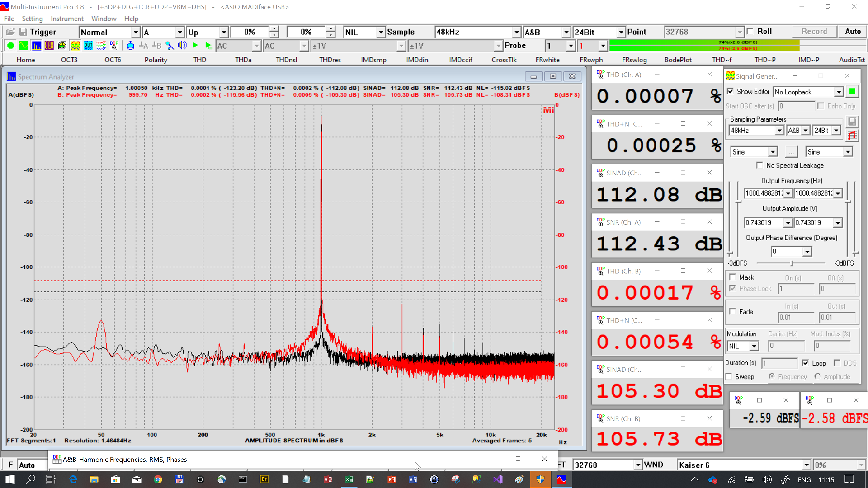The image size is (868, 488).
Task: Click the Record button
Action: click(x=814, y=32)
